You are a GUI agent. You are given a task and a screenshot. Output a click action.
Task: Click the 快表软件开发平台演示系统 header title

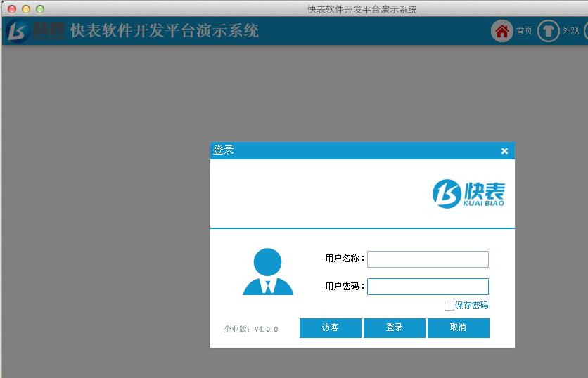[165, 31]
